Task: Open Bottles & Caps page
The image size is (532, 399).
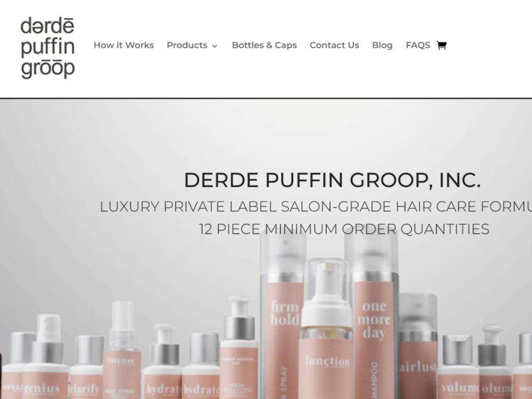Action: pos(264,45)
